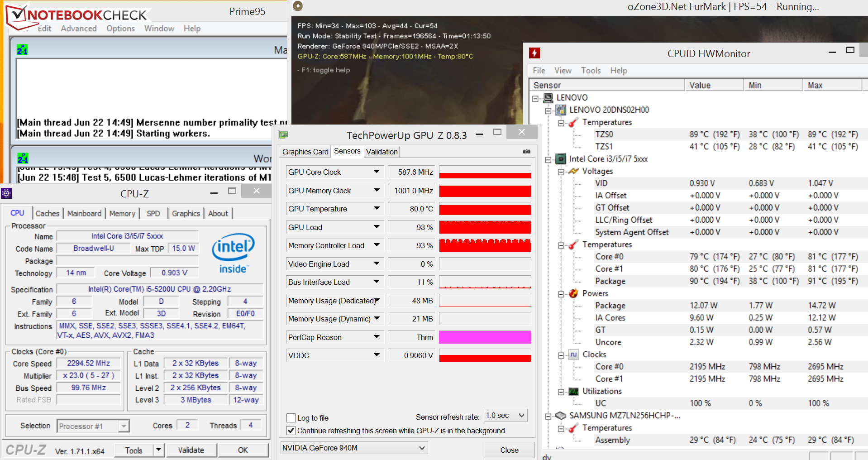Click the FurMark window title icon
Image resolution: width=868 pixels, height=460 pixels.
(x=298, y=6)
